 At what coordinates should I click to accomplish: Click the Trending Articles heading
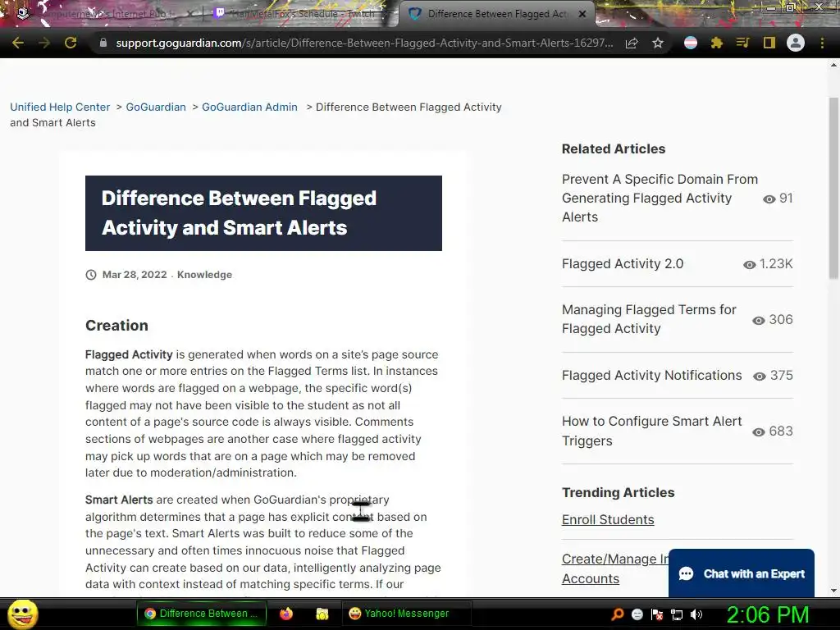(619, 492)
